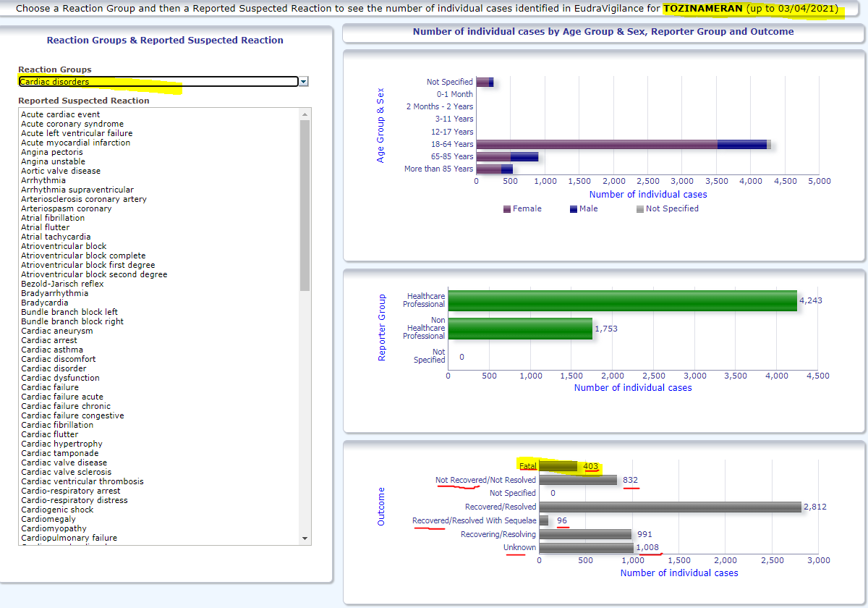Screen dimensions: 868x608
Task: Select Acute coronary syndrome in list
Action: (72, 124)
